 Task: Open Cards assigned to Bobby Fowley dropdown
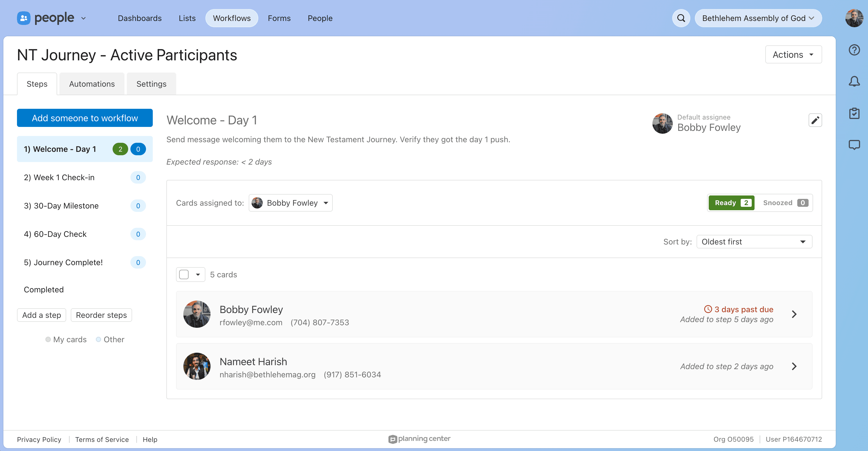click(291, 203)
